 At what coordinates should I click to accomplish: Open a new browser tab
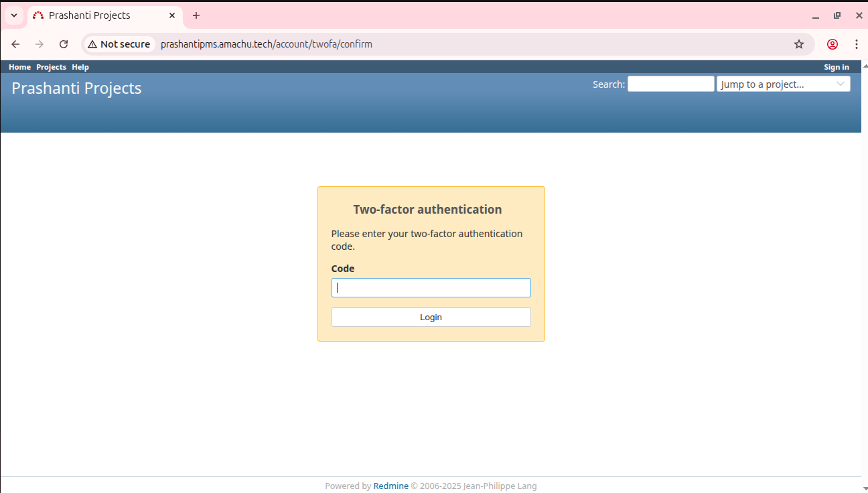[x=196, y=15]
